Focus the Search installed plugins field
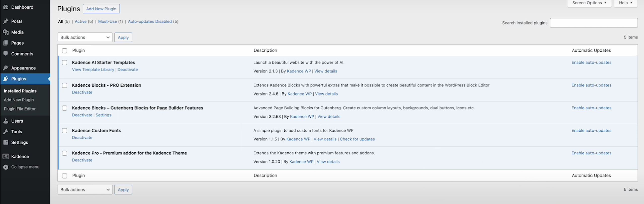This screenshot has width=644, height=204. click(593, 23)
